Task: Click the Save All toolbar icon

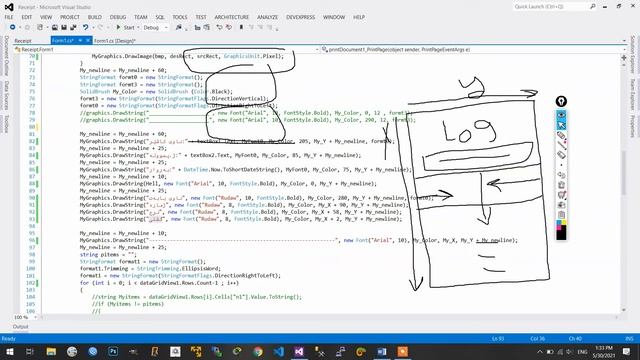Action: tap(73, 27)
